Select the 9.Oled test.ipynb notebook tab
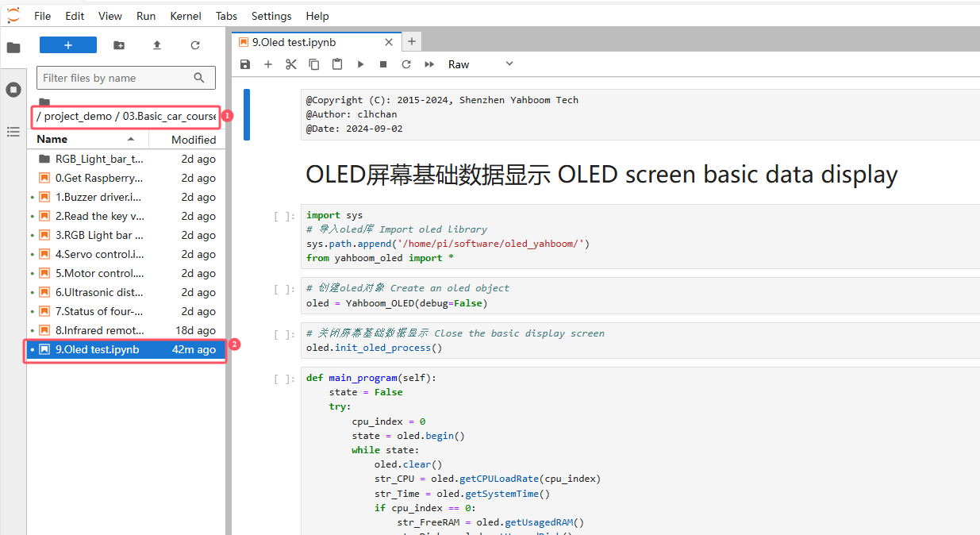 click(x=316, y=42)
